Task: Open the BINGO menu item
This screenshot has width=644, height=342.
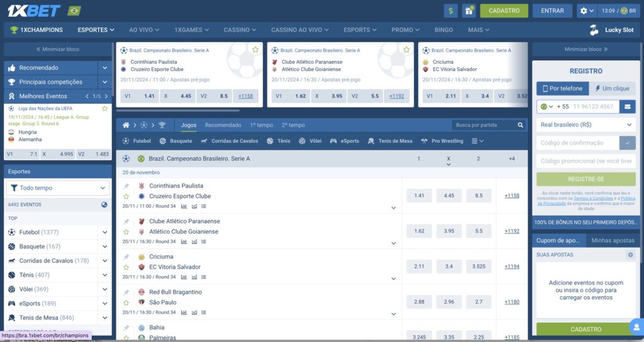Action: pos(443,30)
